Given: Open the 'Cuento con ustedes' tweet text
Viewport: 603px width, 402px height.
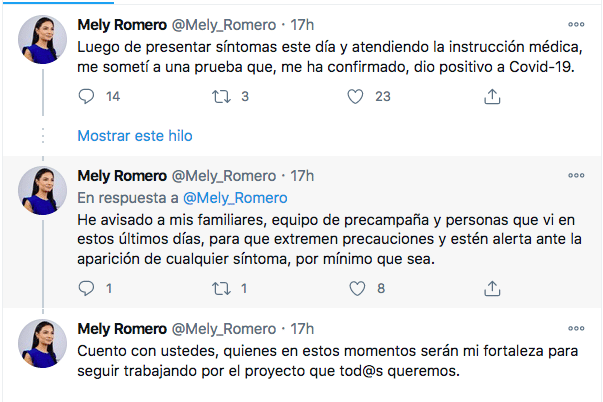Looking at the screenshot, I should [328, 361].
